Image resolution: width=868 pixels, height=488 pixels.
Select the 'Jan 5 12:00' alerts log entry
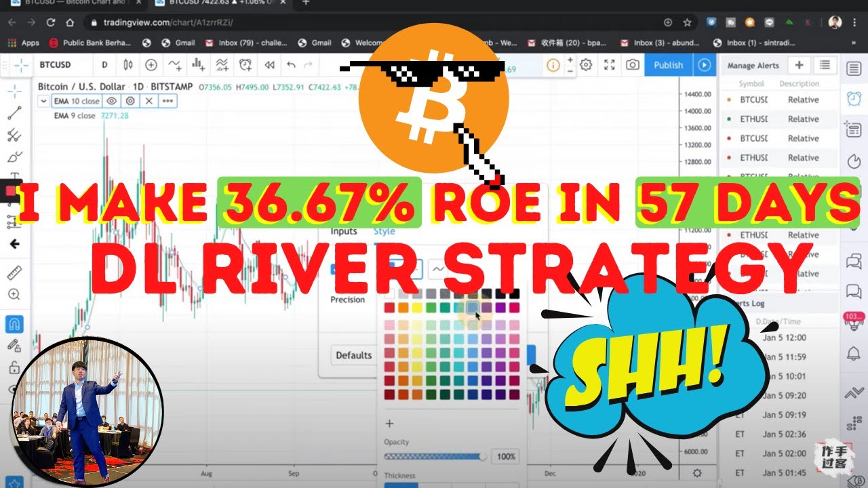[783, 338]
